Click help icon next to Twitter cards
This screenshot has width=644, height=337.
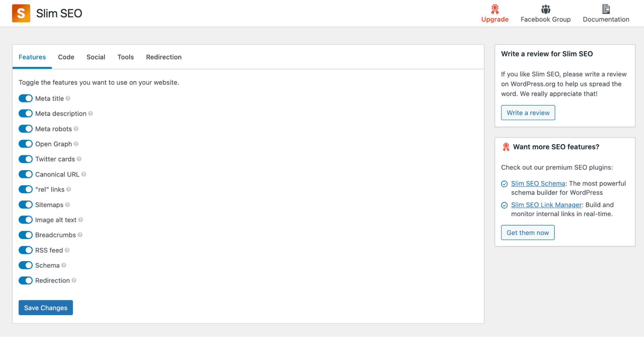[79, 159]
